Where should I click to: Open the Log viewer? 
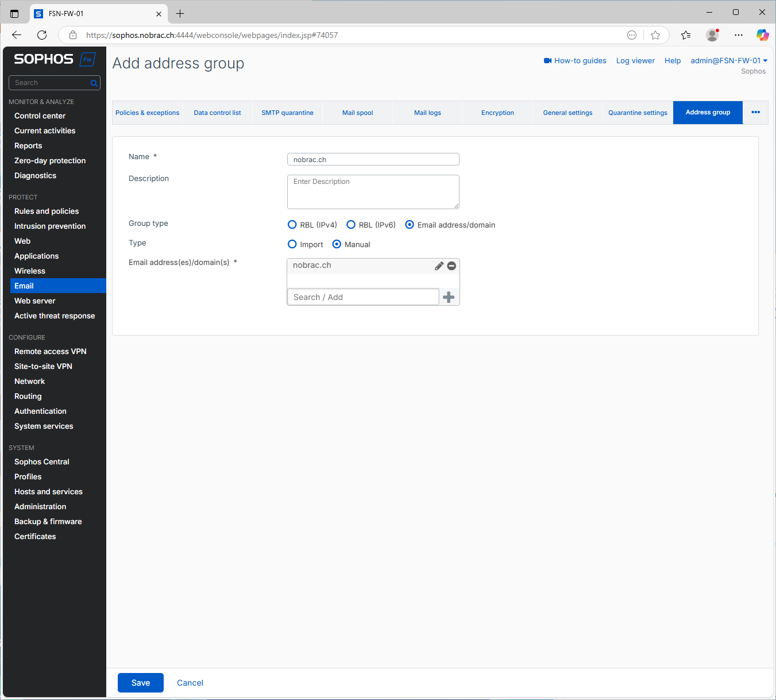tap(635, 60)
